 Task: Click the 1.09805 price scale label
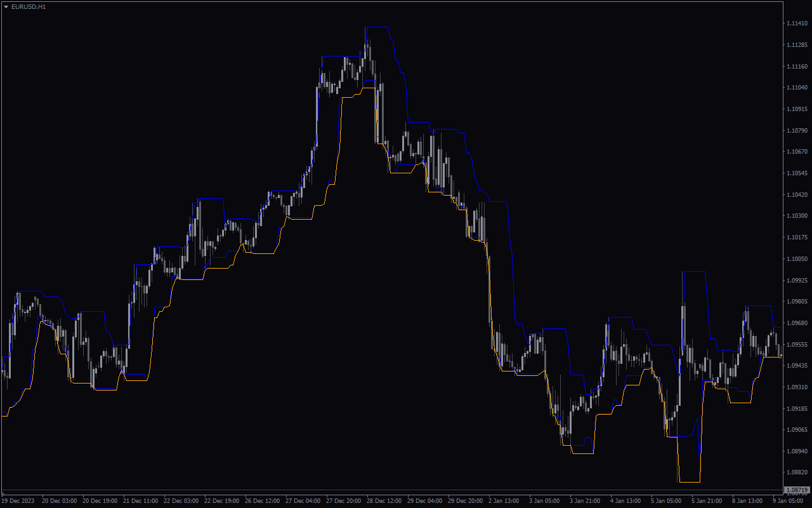(x=797, y=302)
